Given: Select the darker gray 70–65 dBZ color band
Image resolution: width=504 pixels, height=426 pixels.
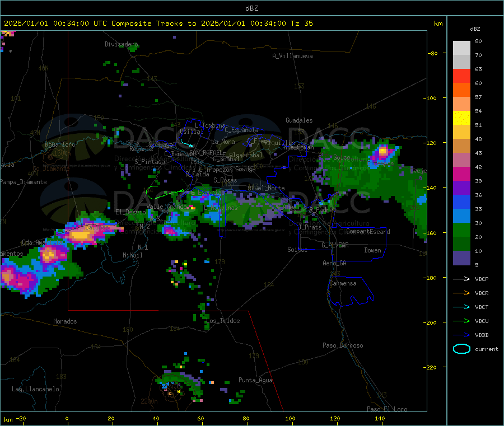Looking at the screenshot, I should pyautogui.click(x=461, y=62).
